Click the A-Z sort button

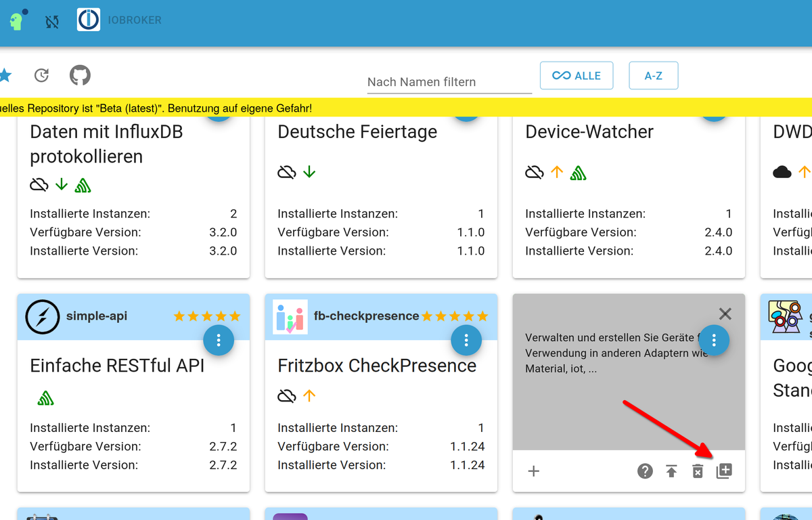tap(653, 76)
